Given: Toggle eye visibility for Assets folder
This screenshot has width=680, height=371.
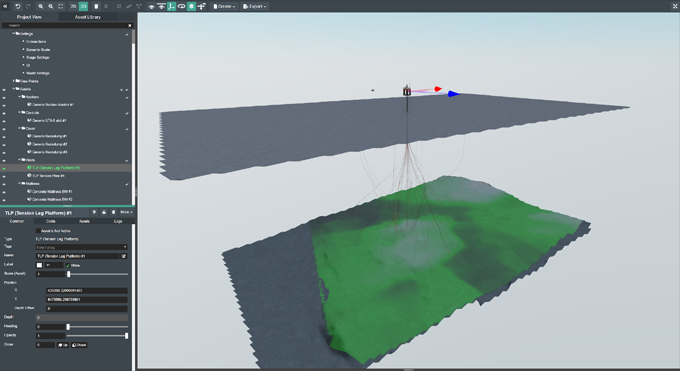Looking at the screenshot, I should tap(4, 89).
